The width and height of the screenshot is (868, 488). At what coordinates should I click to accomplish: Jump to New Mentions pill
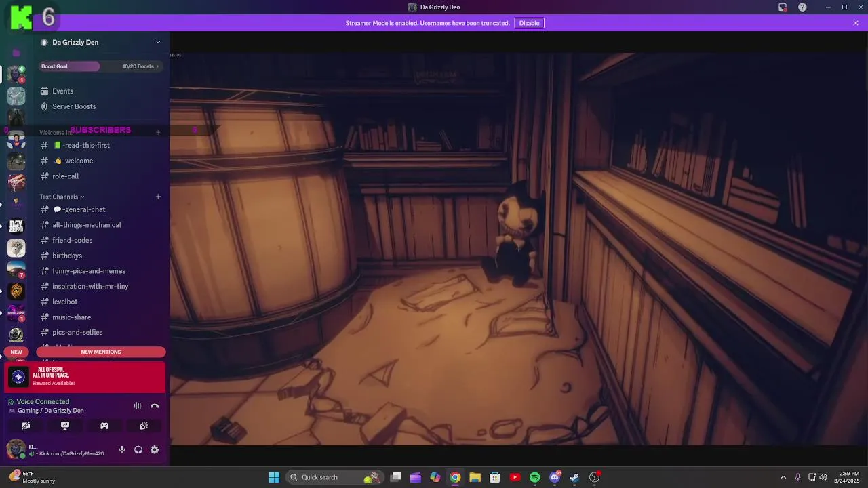point(101,352)
